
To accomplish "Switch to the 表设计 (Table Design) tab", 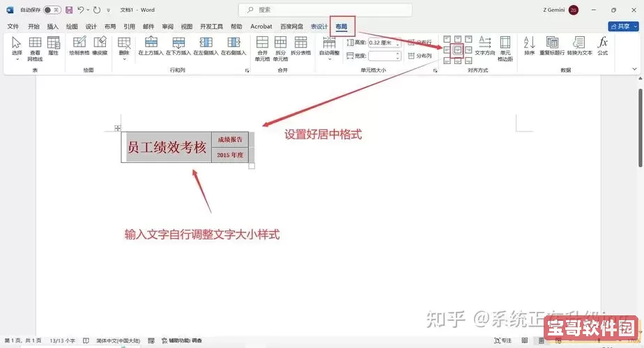I will point(319,26).
